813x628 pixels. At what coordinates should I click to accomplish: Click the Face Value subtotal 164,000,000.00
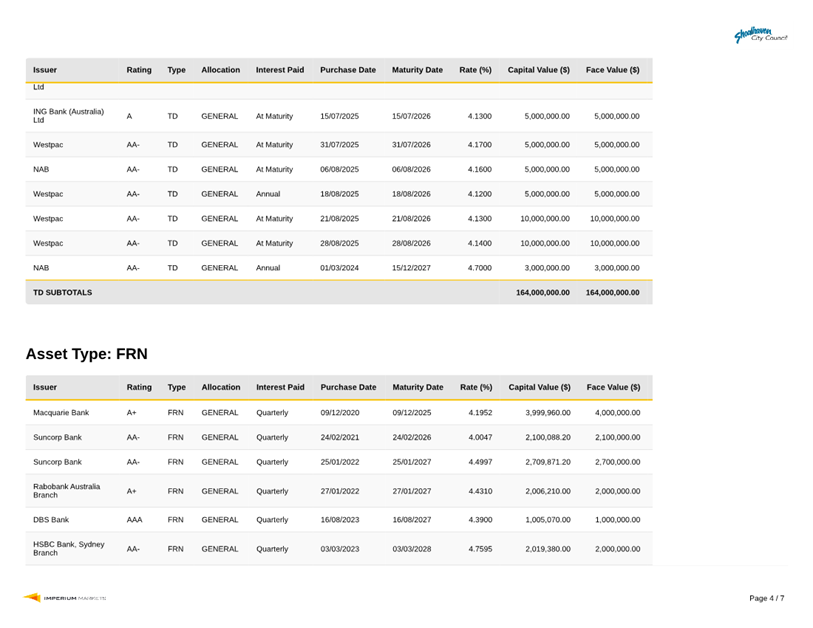coord(612,293)
